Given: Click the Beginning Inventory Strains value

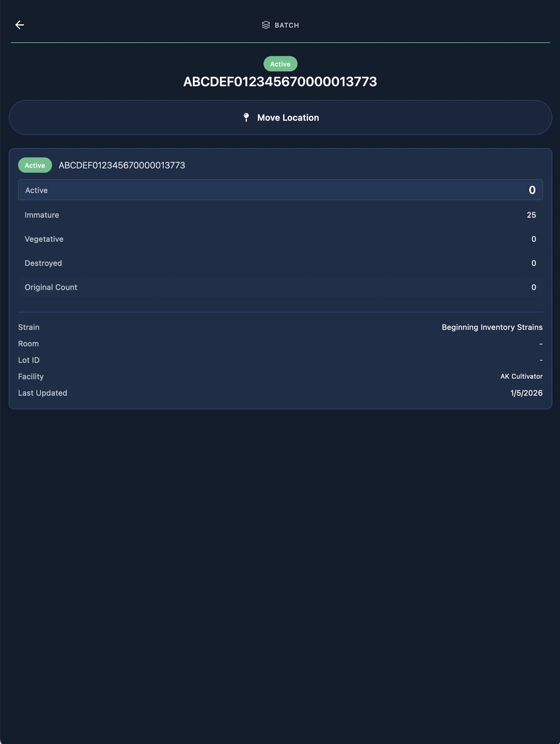Looking at the screenshot, I should tap(492, 327).
